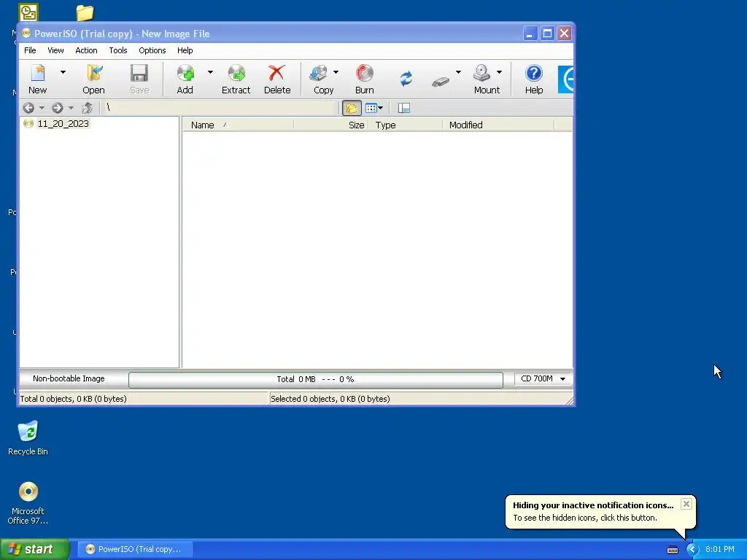
Task: Click the Mount virtual drive icon
Action: coord(481,74)
